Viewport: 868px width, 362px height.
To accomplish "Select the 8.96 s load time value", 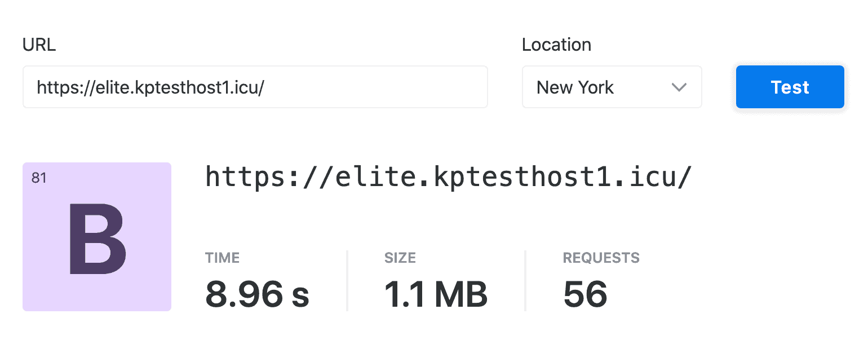I will (257, 294).
